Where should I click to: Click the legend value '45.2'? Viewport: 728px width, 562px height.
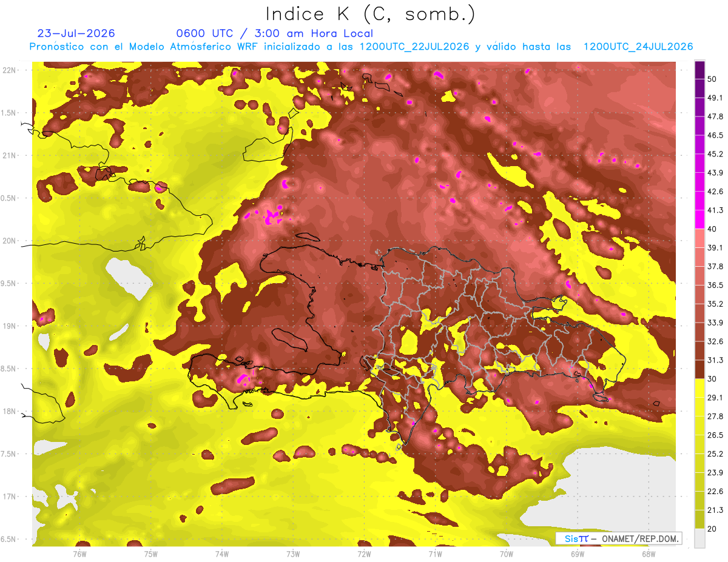(715, 154)
